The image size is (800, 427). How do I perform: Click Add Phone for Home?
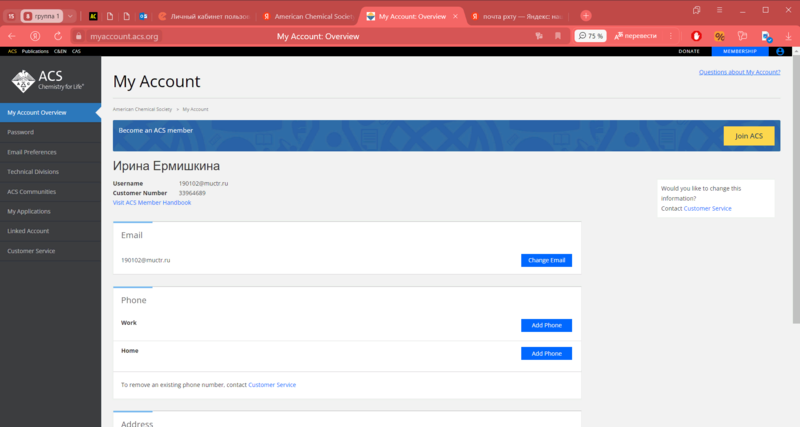[x=546, y=353]
